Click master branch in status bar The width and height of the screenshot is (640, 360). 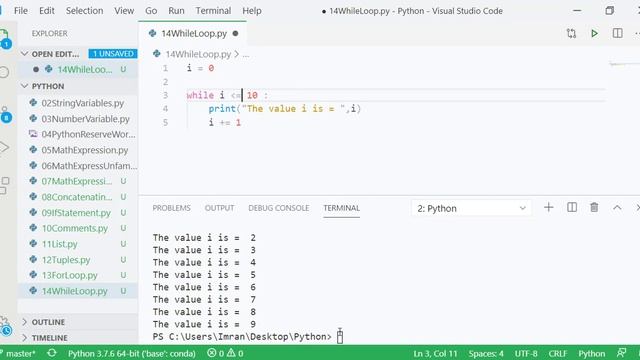20,353
